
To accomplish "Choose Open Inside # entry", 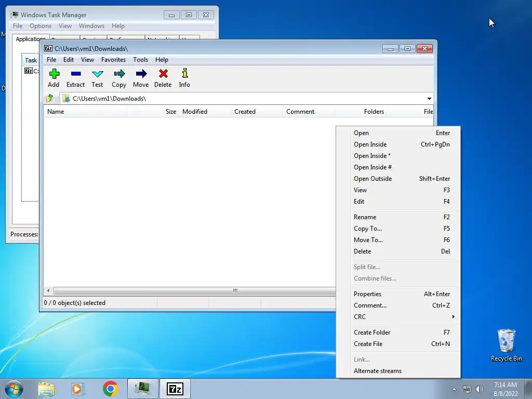I will [398, 167].
